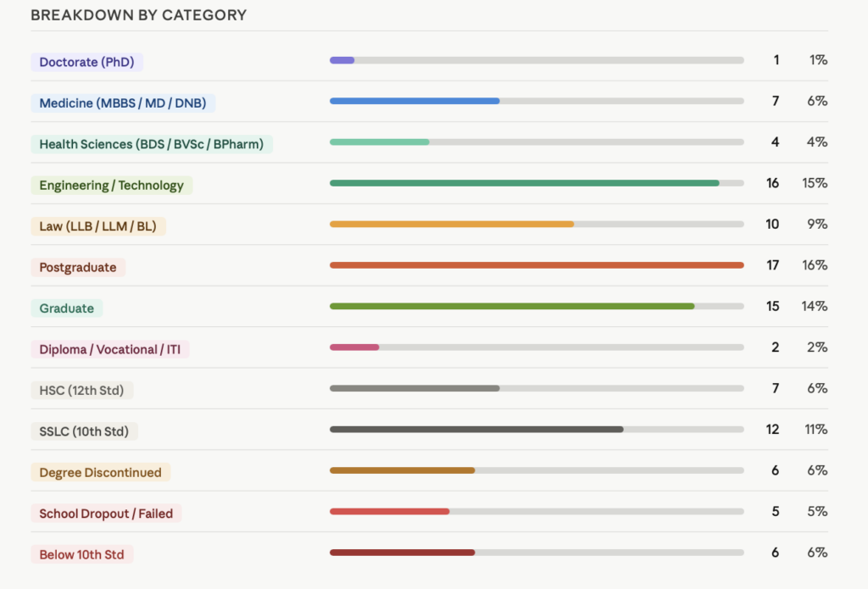Open the Health Sciences category label

pyautogui.click(x=152, y=144)
